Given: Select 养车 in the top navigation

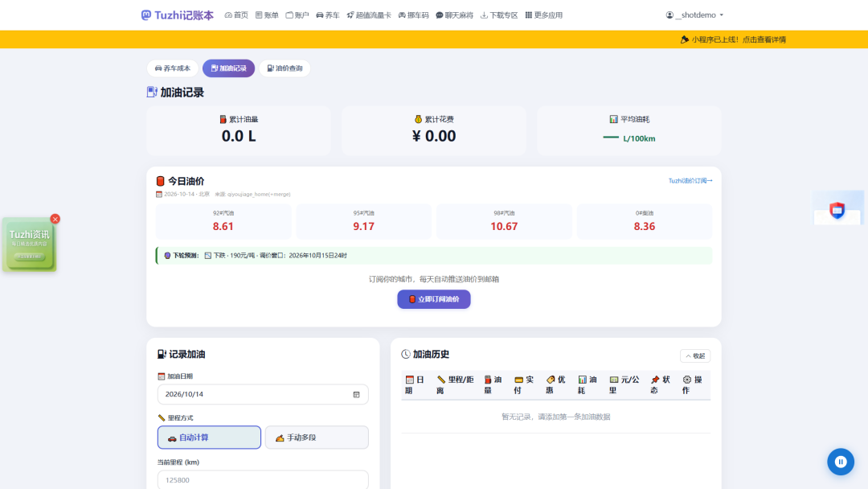Looking at the screenshot, I should pyautogui.click(x=328, y=15).
